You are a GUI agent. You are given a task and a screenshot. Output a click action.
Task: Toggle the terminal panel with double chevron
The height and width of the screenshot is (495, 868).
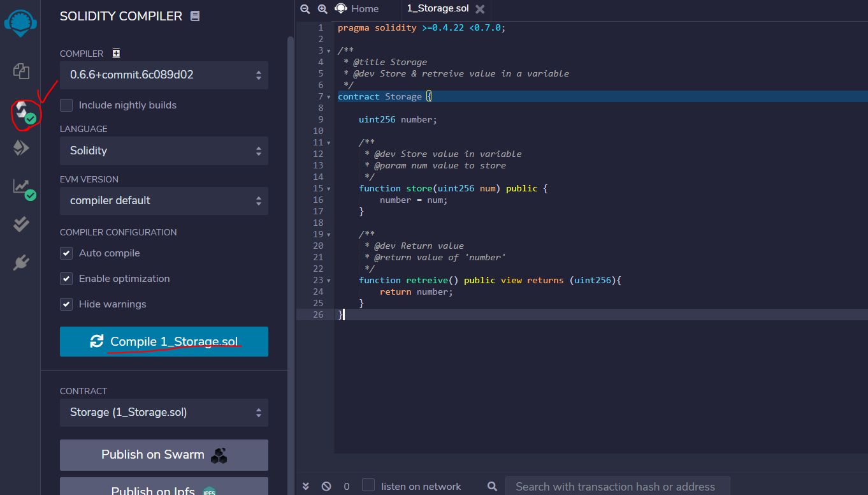pos(306,486)
